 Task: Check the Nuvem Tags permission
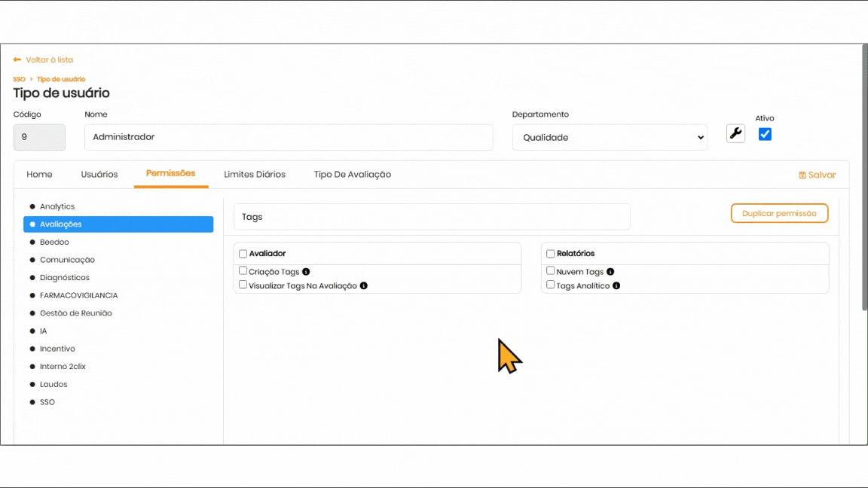click(x=551, y=271)
